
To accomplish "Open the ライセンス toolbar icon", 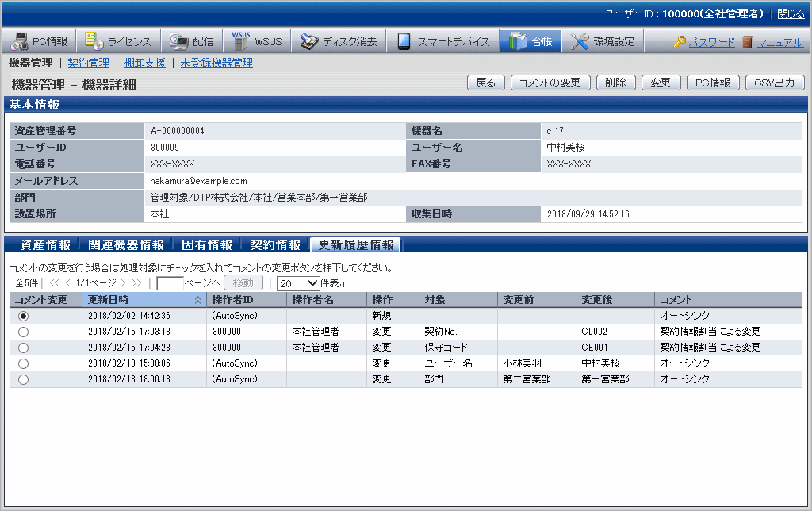I will pos(94,41).
